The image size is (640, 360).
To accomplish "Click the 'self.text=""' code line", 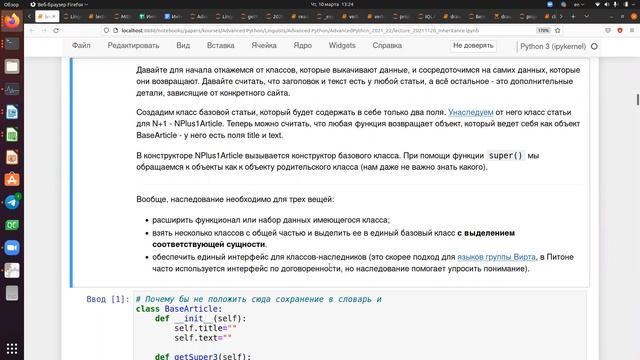I will coord(203,338).
